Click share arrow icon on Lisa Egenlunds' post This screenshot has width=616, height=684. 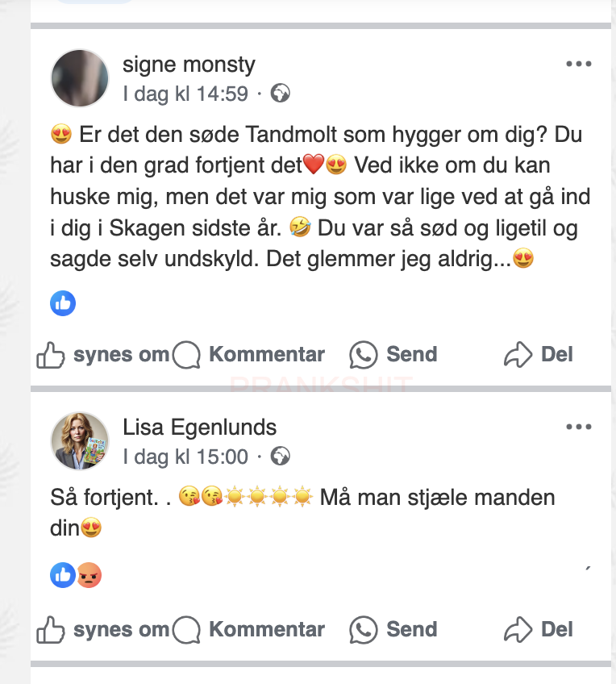[518, 630]
